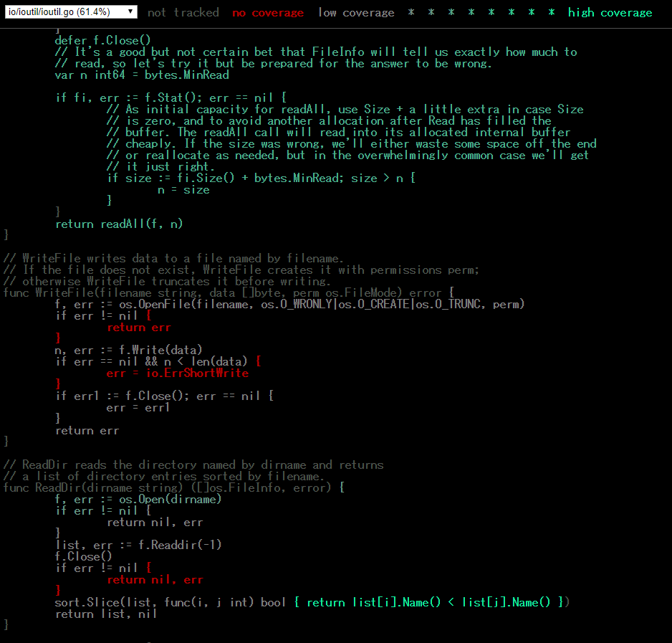Click '// it just right.' comment line
The image size is (672, 643).
tap(160, 167)
